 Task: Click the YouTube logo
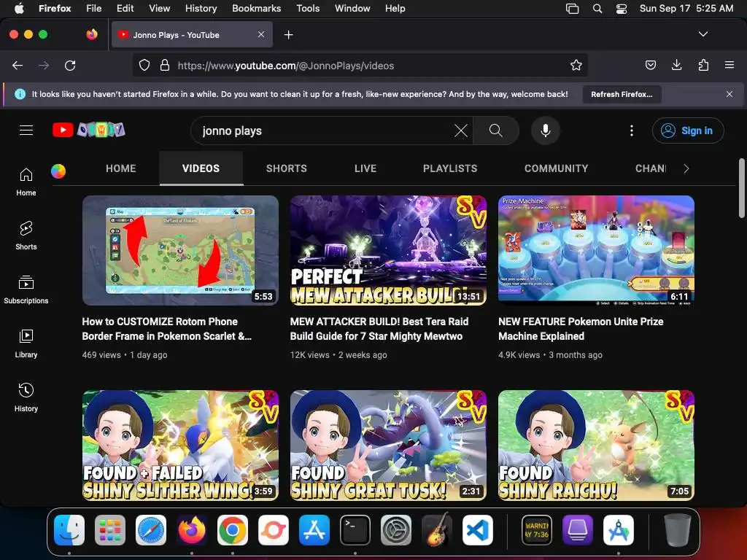(89, 130)
